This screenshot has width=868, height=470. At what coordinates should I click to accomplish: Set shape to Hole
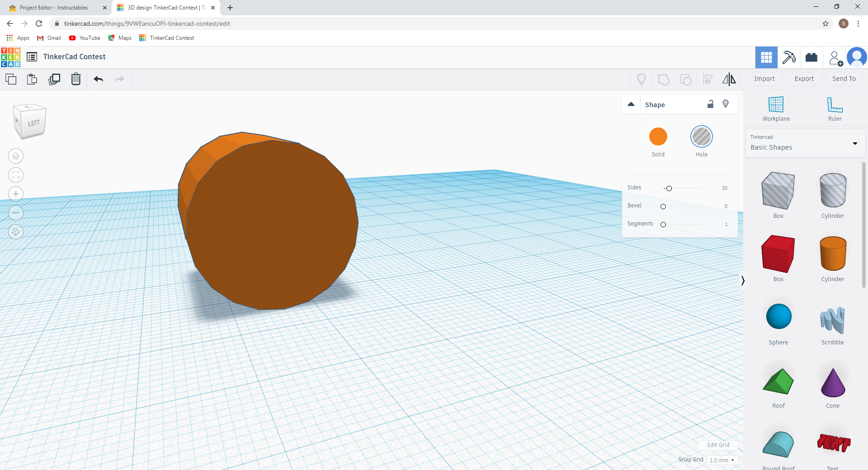click(x=701, y=136)
